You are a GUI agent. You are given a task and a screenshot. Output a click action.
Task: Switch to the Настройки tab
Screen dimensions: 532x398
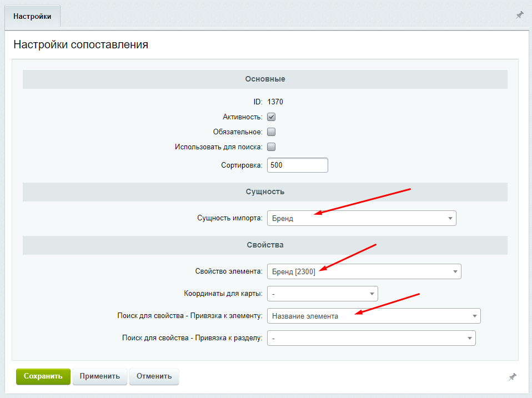tap(32, 16)
